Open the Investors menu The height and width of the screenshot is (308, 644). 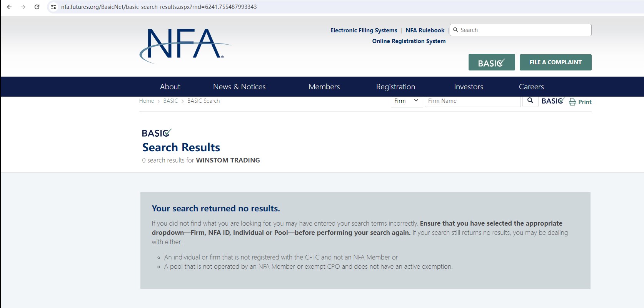[469, 87]
